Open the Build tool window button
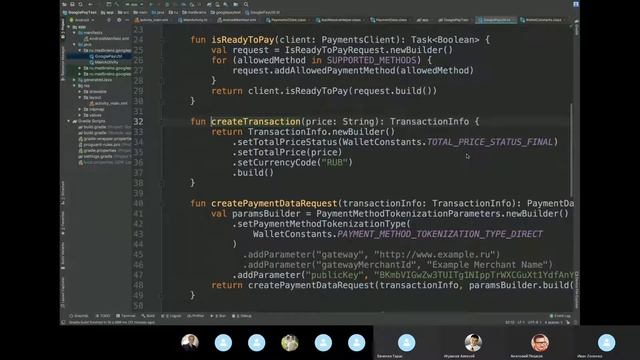This screenshot has height=360, width=640. click(x=148, y=316)
